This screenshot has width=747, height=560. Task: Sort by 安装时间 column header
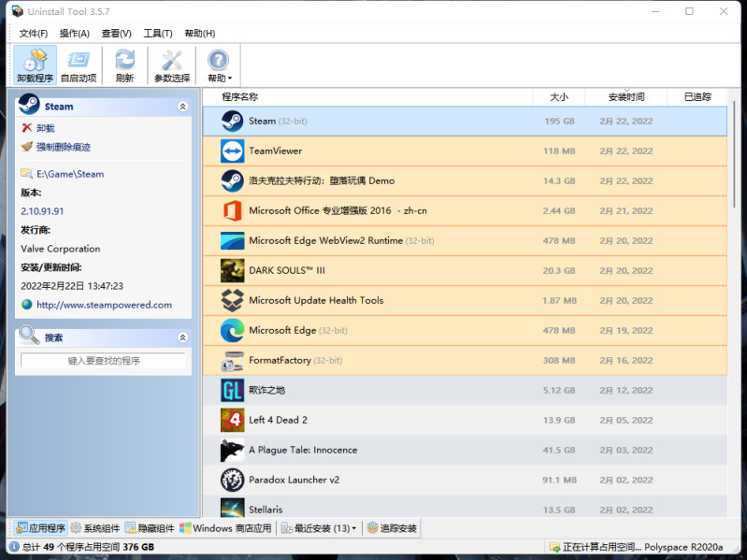626,97
